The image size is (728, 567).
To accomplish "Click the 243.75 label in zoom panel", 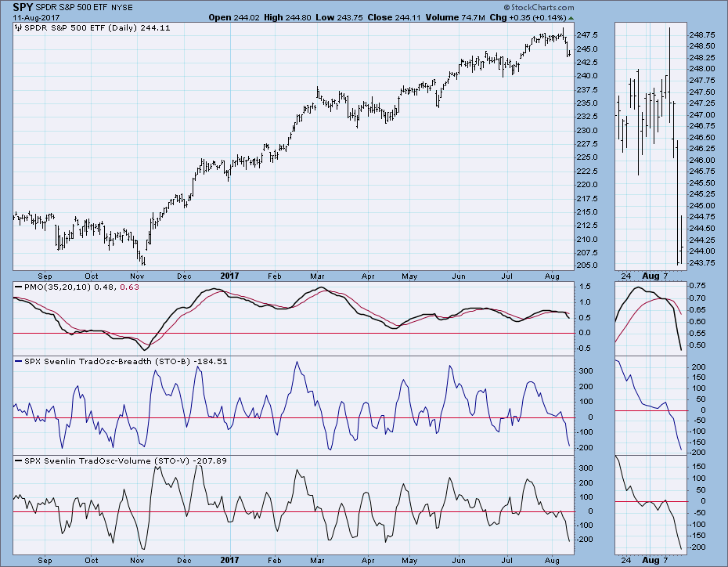I will (702, 263).
